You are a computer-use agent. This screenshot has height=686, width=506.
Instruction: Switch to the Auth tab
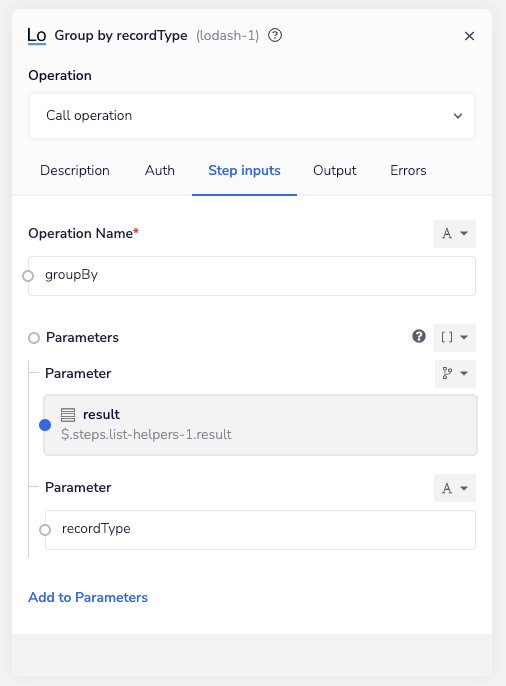pos(160,170)
